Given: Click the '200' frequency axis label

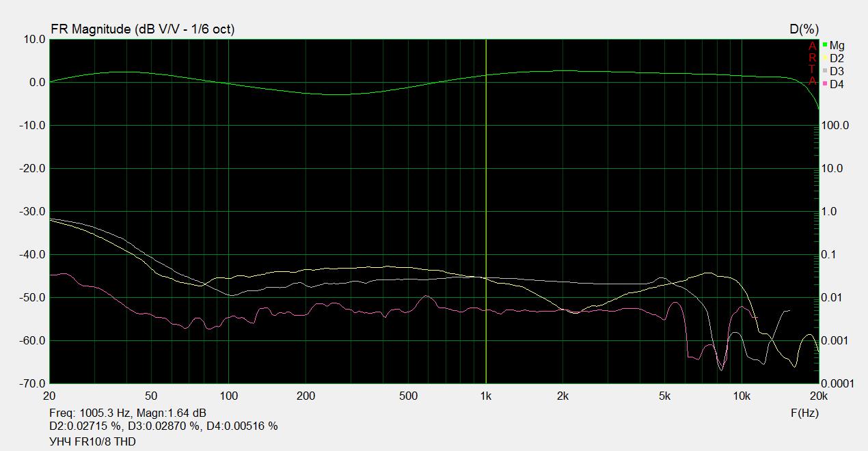Looking at the screenshot, I should pos(306,396).
